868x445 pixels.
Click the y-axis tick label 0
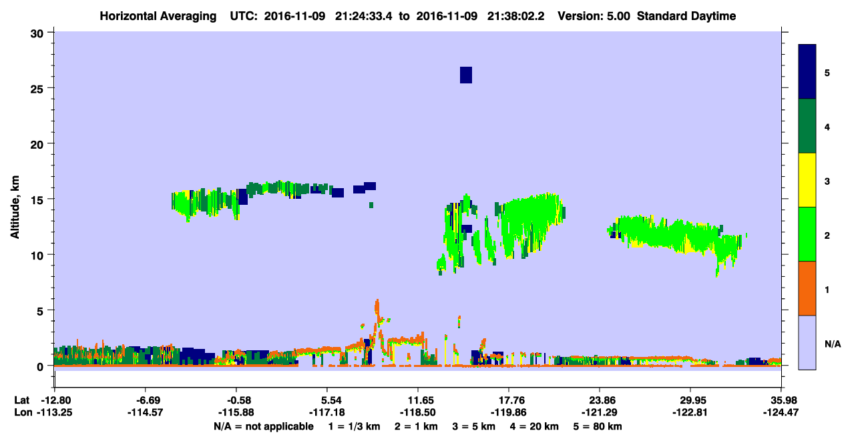pyautogui.click(x=41, y=366)
